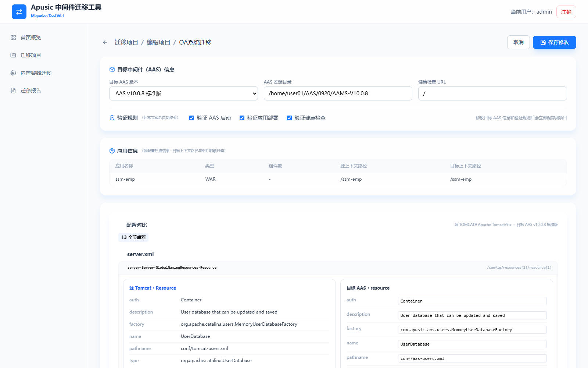Screen dimensions: 588x368
Task: Click the 迁移项目 folder icon in sidebar
Action: tap(13, 55)
